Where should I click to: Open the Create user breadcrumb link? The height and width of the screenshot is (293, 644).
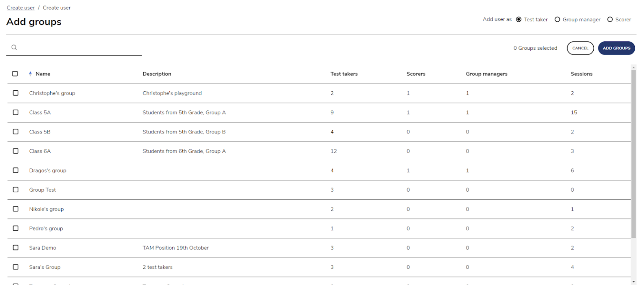point(21,8)
